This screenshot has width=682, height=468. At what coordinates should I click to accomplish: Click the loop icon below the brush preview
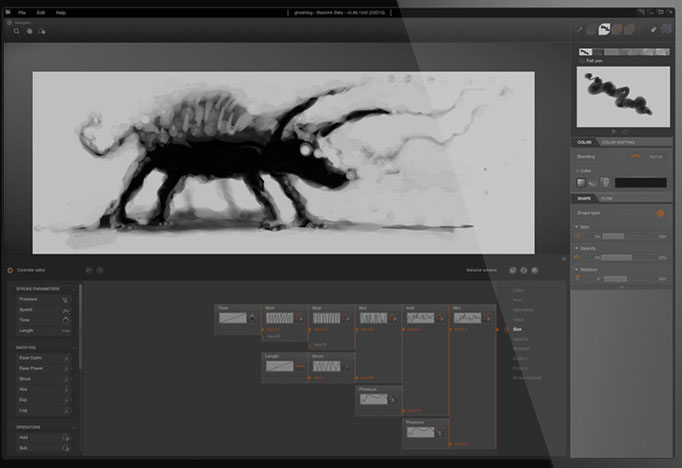[625, 131]
